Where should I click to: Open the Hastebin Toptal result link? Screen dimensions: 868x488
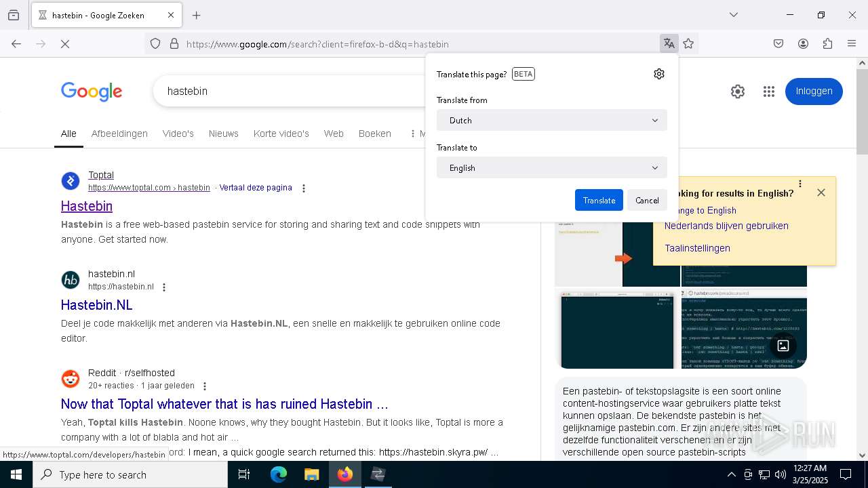tap(87, 206)
